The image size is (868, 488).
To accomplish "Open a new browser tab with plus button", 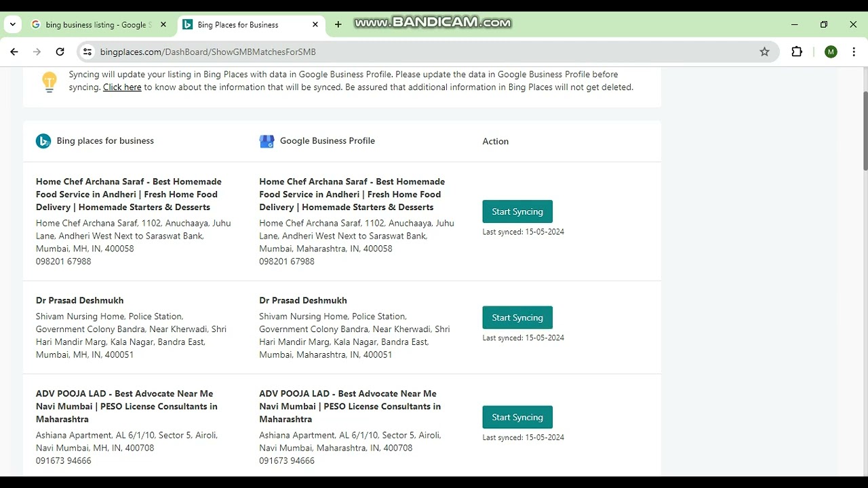I will coord(338,24).
